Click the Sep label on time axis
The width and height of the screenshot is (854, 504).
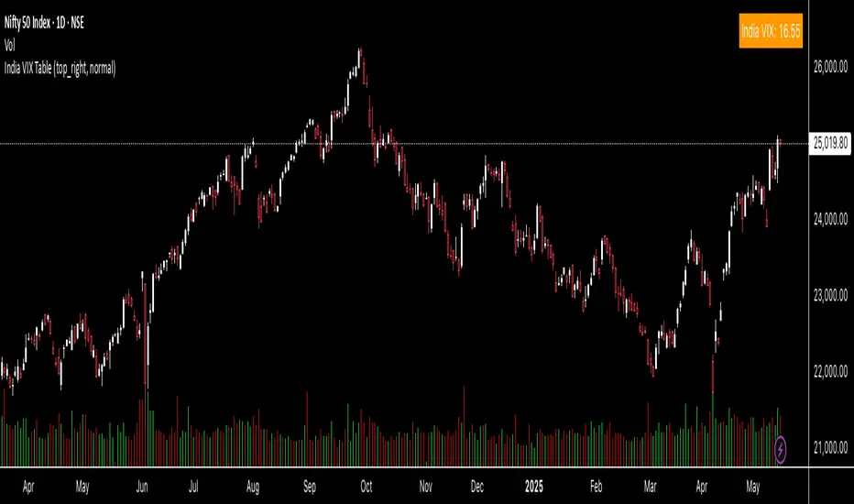[x=310, y=487]
